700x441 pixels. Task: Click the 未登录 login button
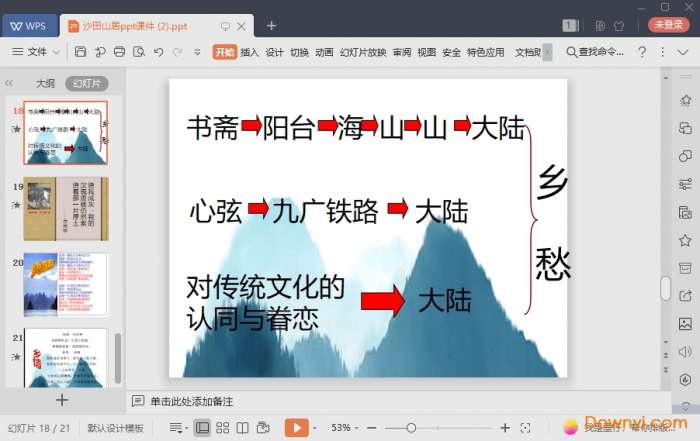(x=668, y=25)
